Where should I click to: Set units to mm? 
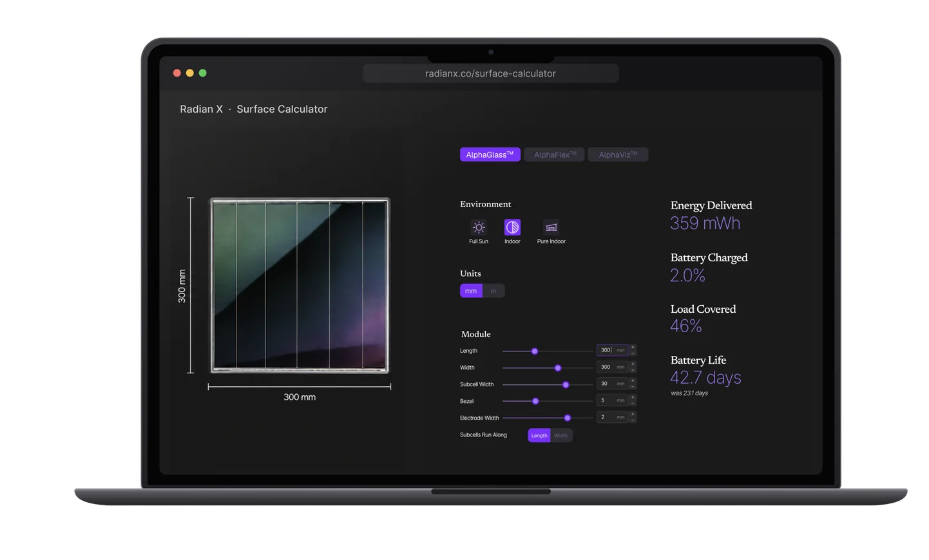coord(471,291)
